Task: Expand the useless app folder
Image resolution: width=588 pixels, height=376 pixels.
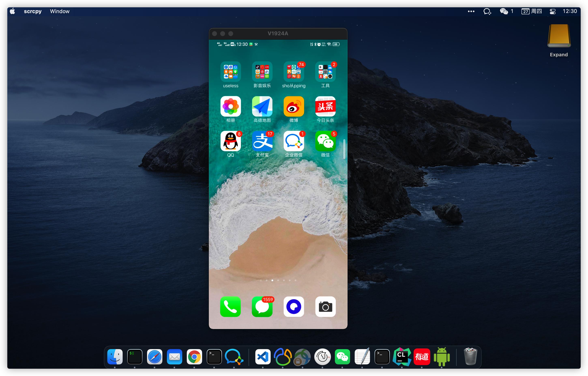Action: (x=230, y=72)
